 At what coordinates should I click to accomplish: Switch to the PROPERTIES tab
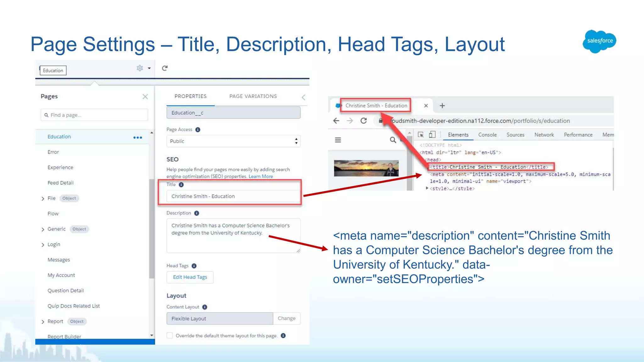(191, 96)
